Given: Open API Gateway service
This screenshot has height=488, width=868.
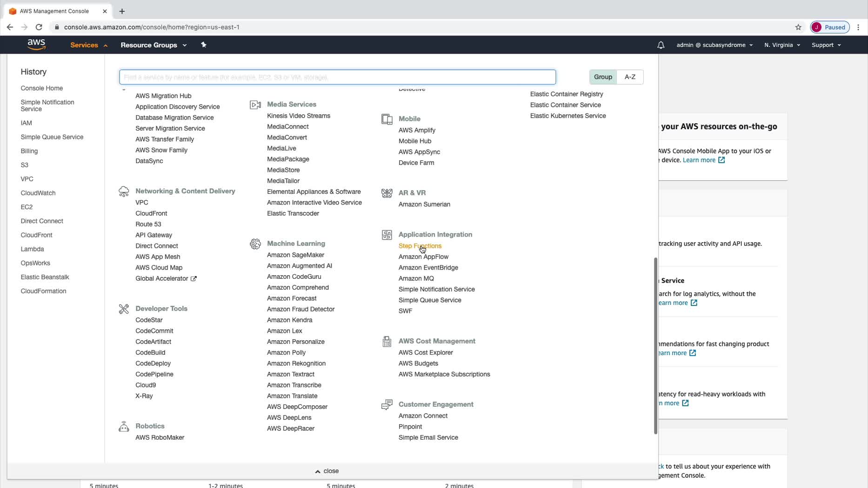Looking at the screenshot, I should [x=154, y=235].
